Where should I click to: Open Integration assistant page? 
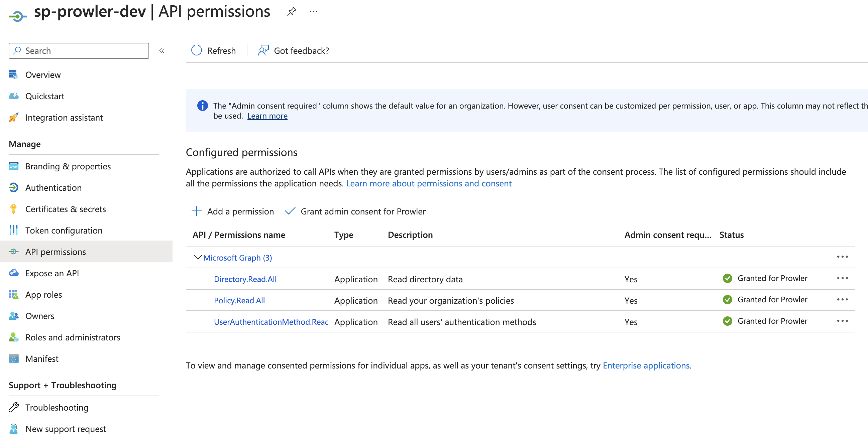tap(64, 117)
